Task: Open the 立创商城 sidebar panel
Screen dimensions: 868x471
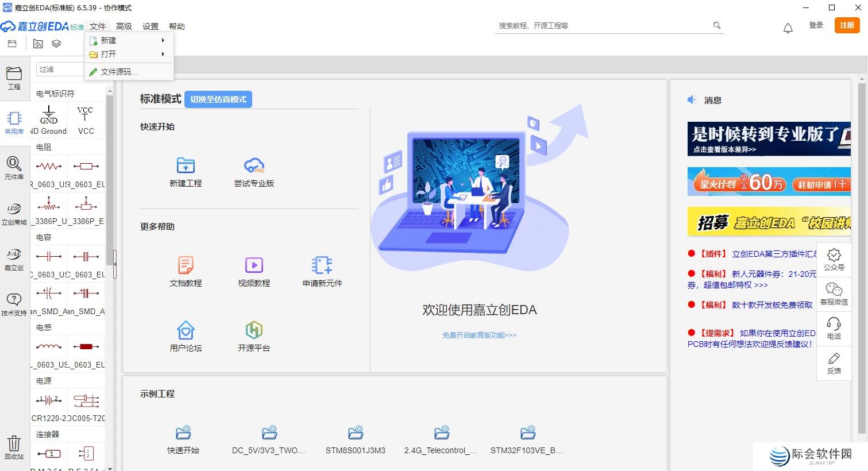Action: (14, 214)
